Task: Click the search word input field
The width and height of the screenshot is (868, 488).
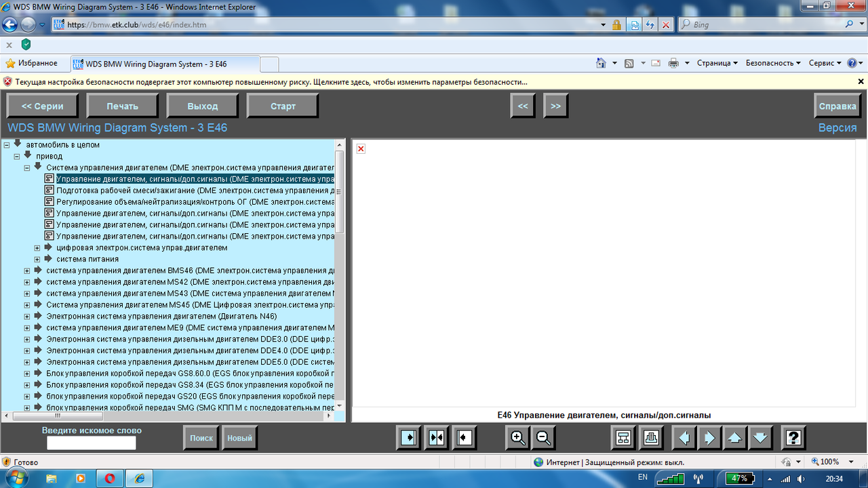Action: (92, 443)
